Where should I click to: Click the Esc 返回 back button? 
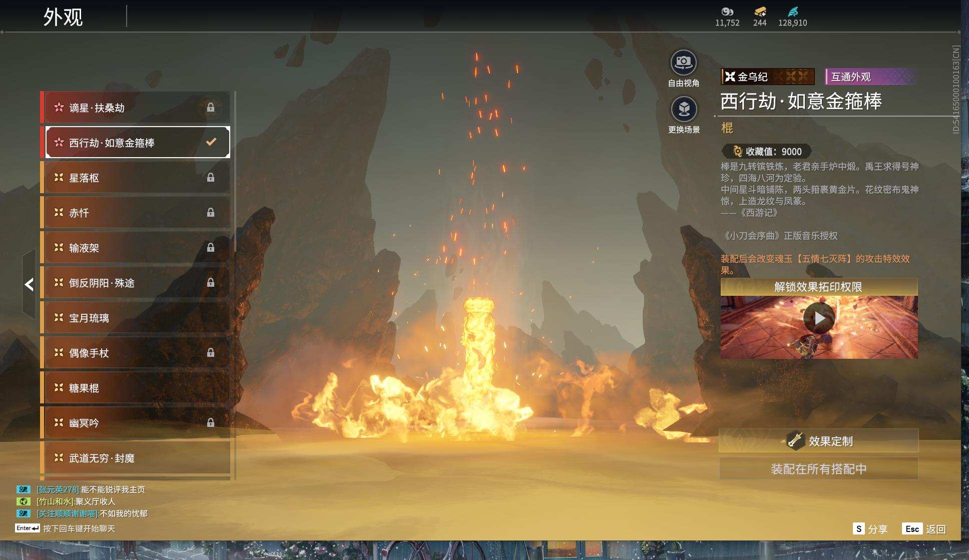[x=924, y=529]
